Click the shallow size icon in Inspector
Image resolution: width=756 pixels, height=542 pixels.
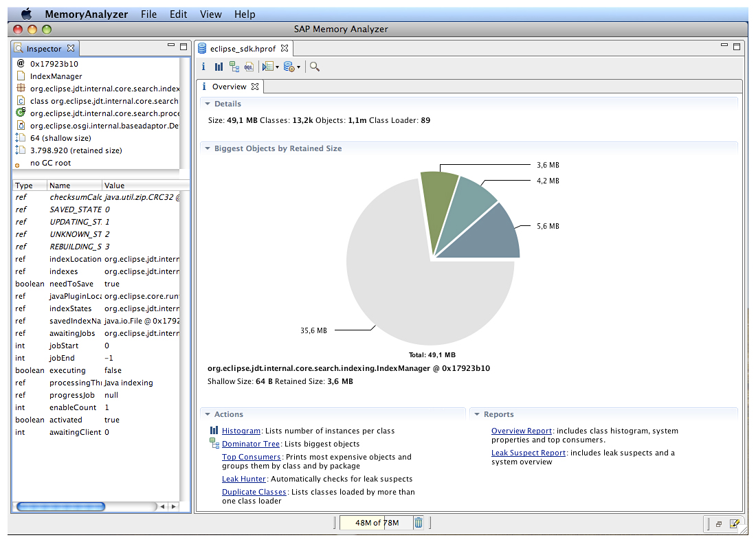20,138
